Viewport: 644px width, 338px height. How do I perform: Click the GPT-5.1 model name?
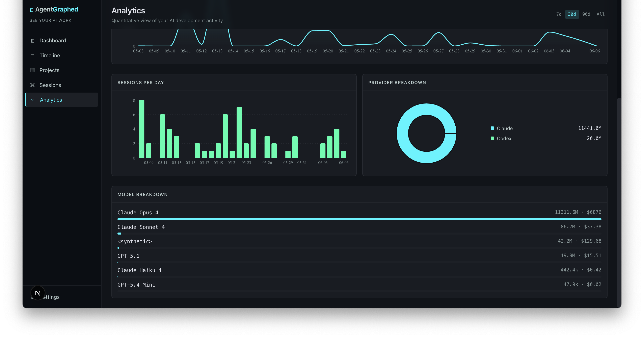click(x=129, y=256)
